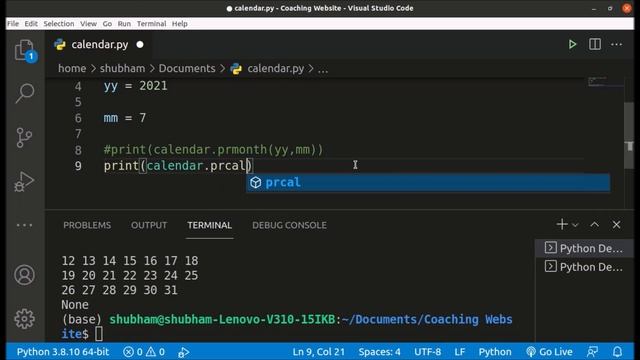The width and height of the screenshot is (640, 360).
Task: Create a new terminal with plus icon
Action: [x=562, y=224]
